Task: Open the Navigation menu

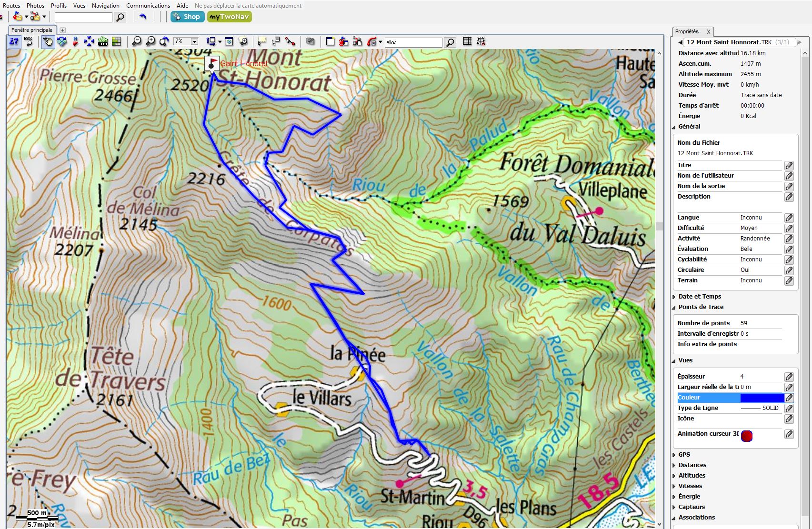Action: (105, 6)
